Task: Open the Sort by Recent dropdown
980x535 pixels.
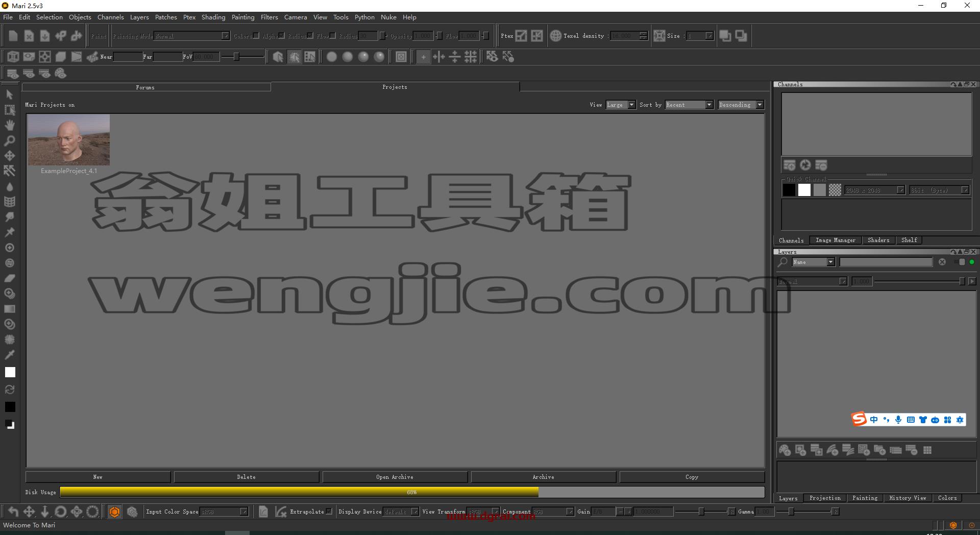Action: pos(689,105)
